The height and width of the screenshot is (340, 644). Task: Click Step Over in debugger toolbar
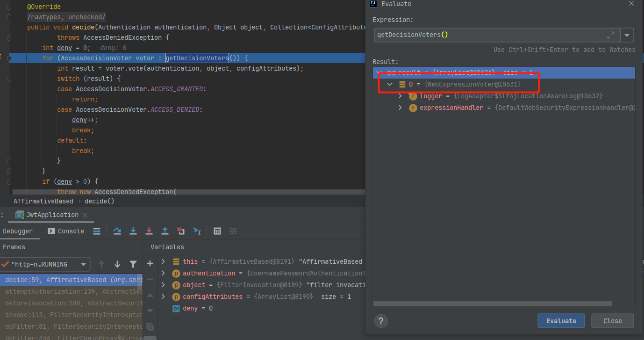click(117, 231)
